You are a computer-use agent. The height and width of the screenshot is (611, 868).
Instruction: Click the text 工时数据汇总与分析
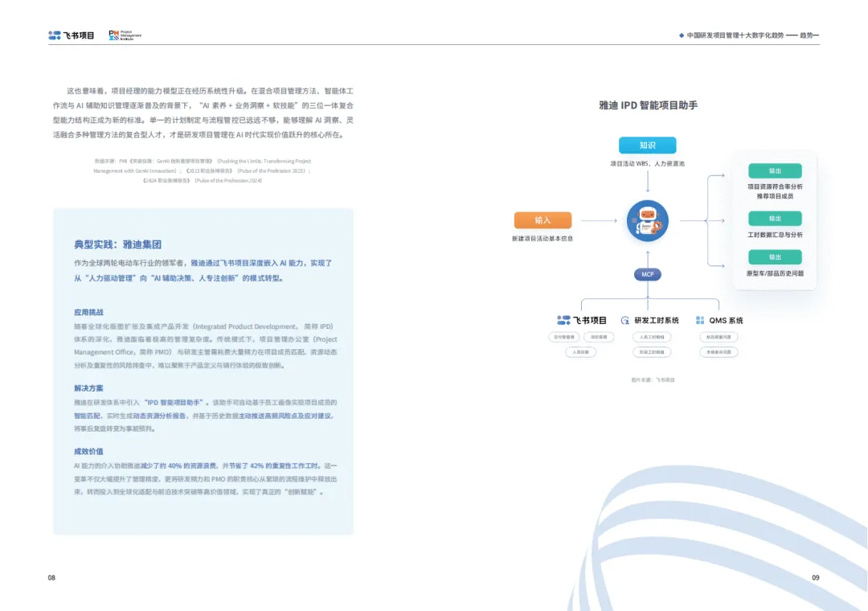pyautogui.click(x=775, y=235)
